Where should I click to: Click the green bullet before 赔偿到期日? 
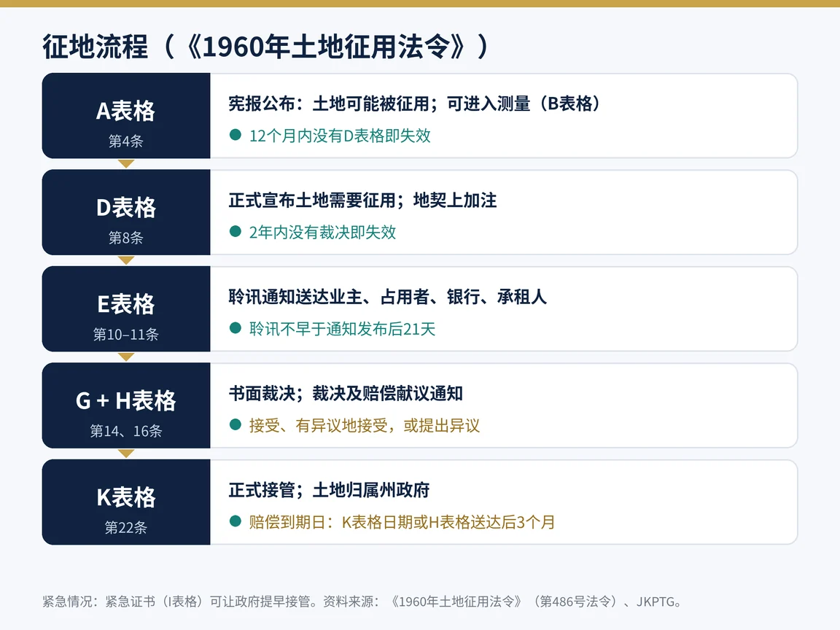(x=236, y=521)
